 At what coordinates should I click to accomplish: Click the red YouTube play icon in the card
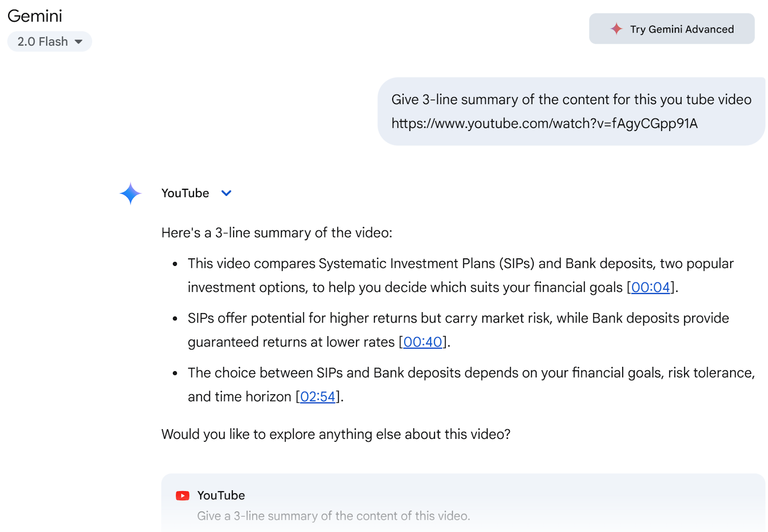(182, 496)
